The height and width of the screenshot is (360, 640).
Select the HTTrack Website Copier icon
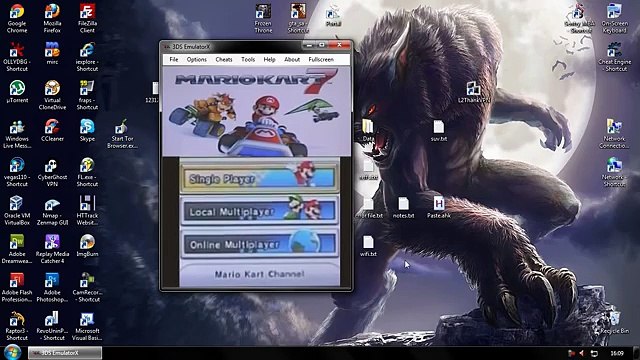(x=87, y=211)
